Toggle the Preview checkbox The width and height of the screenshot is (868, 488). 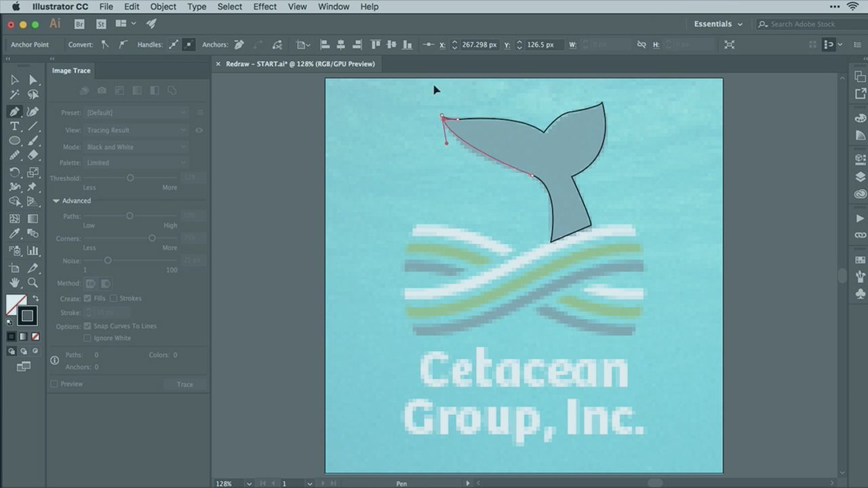click(54, 384)
